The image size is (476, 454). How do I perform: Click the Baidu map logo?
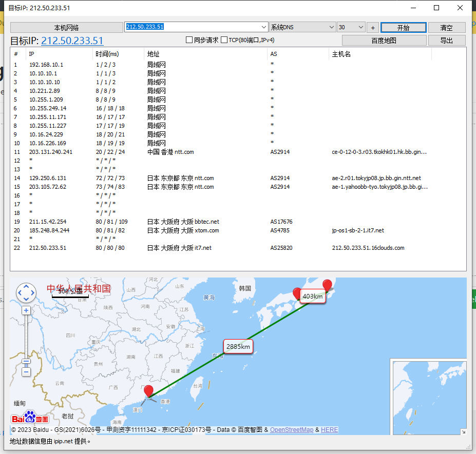click(x=30, y=418)
